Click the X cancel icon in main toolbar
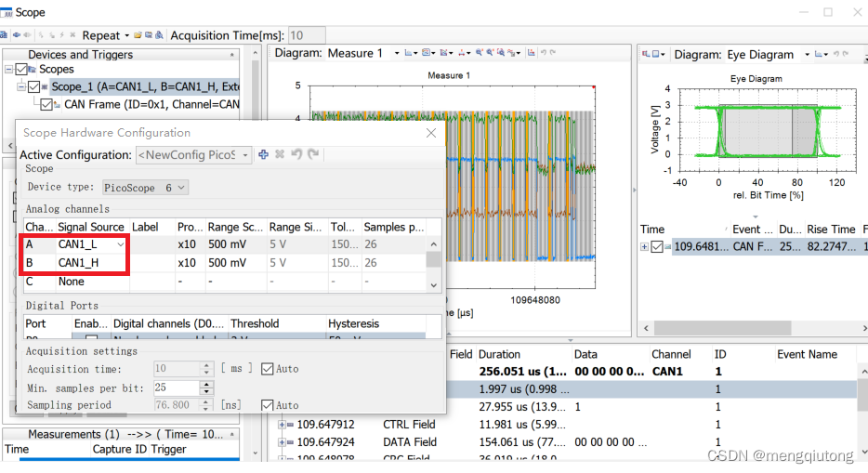The image size is (868, 473). [x=72, y=35]
